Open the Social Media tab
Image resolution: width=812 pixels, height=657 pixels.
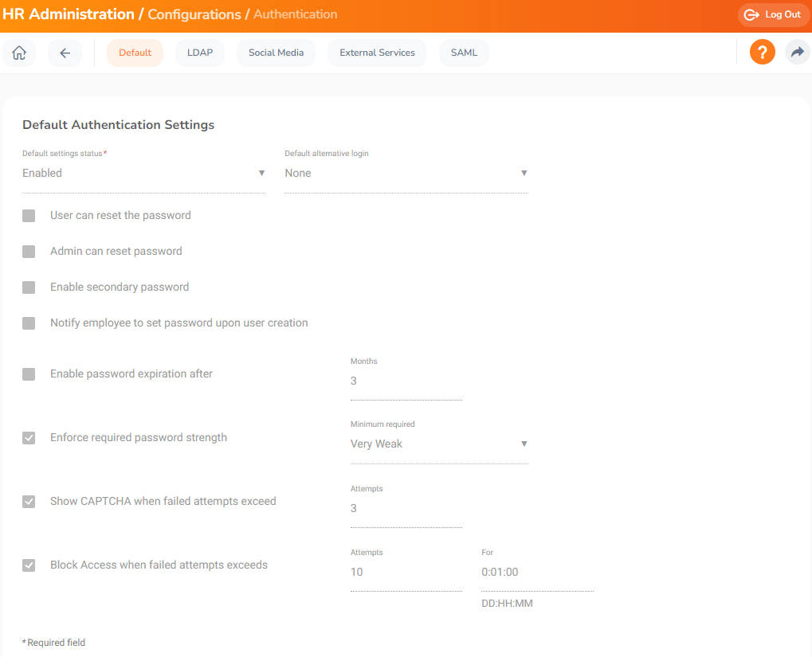click(x=276, y=53)
